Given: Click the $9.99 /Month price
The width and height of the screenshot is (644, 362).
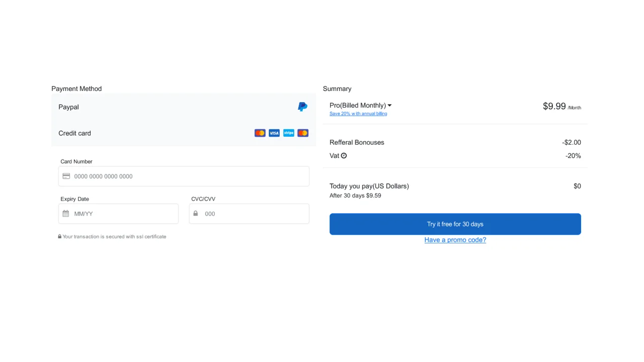Looking at the screenshot, I should click(x=562, y=106).
